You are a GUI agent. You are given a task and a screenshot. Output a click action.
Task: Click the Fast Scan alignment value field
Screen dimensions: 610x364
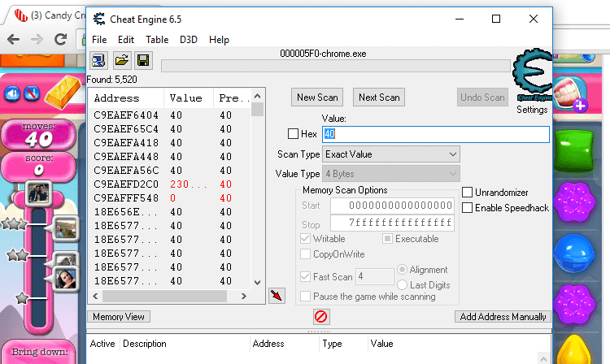pyautogui.click(x=375, y=276)
